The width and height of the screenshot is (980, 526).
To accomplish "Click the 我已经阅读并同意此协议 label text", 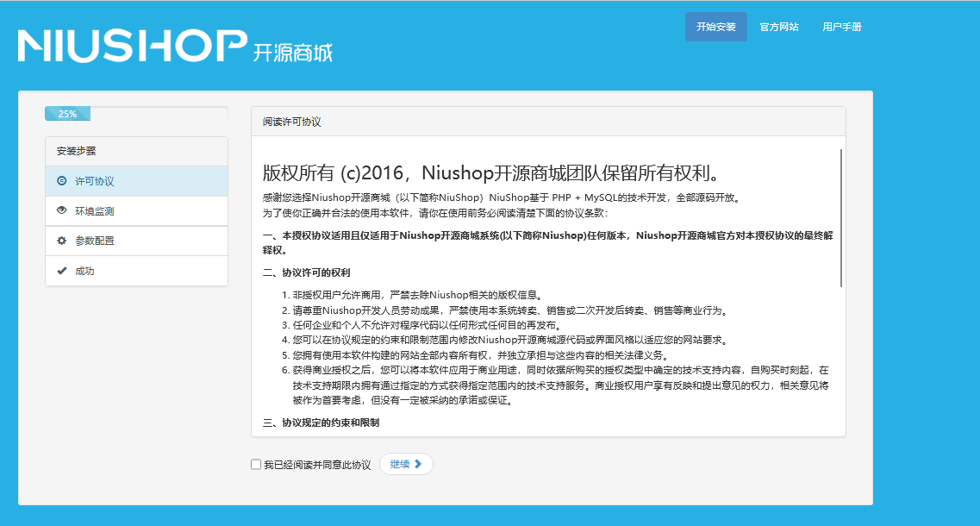I will tap(317, 465).
